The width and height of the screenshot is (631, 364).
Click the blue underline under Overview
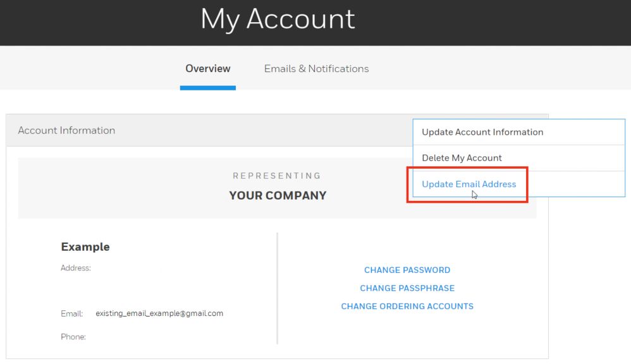click(207, 84)
